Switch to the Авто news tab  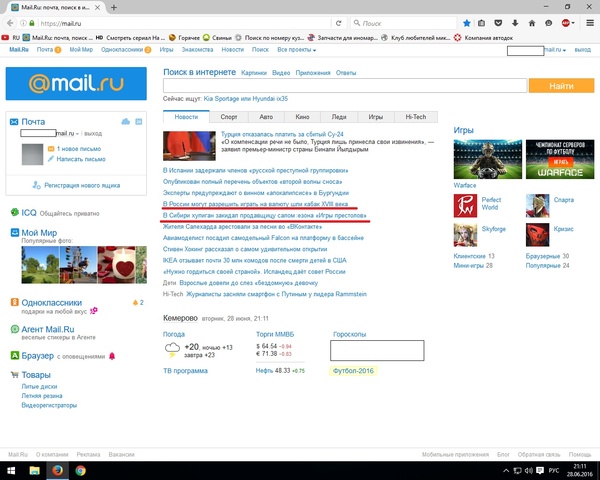266,117
